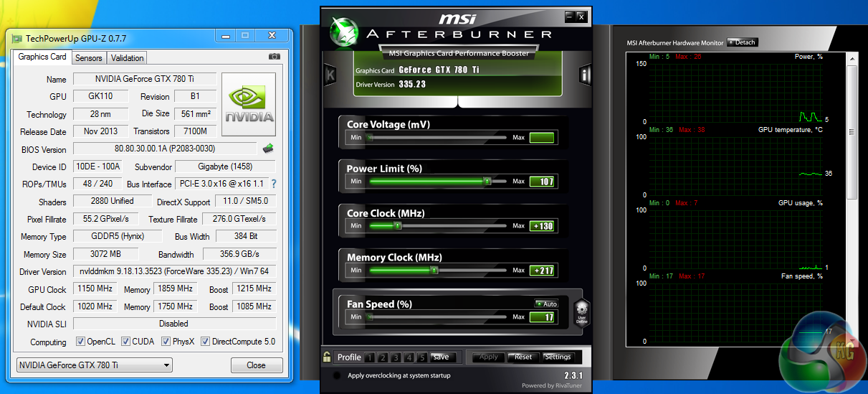Image resolution: width=868 pixels, height=394 pixels.
Task: Click the NVIDIA logo in GPU-Z
Action: [x=249, y=105]
